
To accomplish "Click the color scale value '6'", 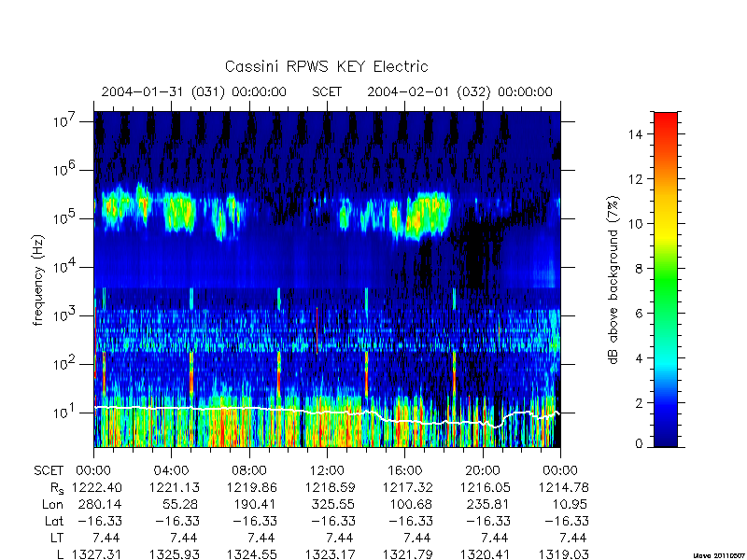I will (x=639, y=314).
